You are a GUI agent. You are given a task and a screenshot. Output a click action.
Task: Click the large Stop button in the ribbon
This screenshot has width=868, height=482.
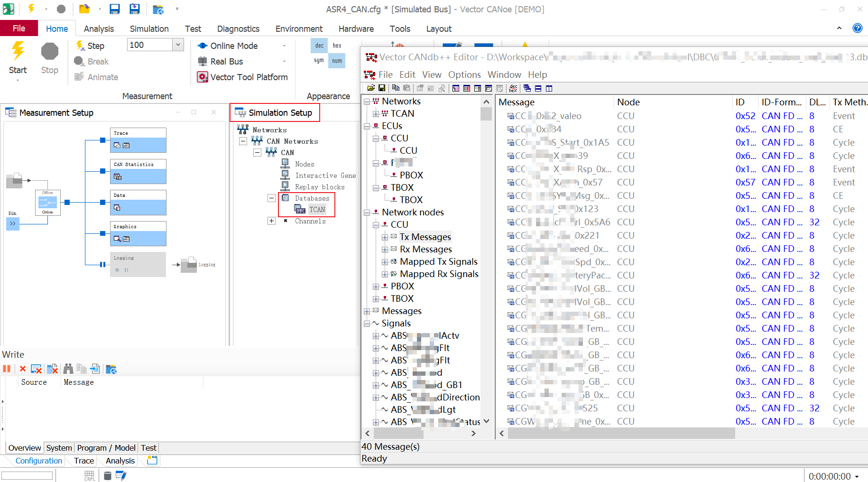(49, 59)
